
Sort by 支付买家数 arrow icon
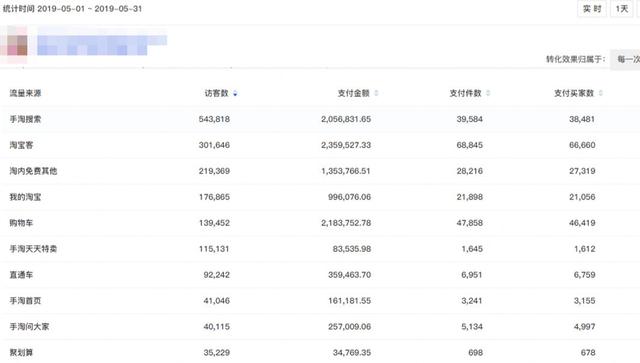pyautogui.click(x=600, y=94)
